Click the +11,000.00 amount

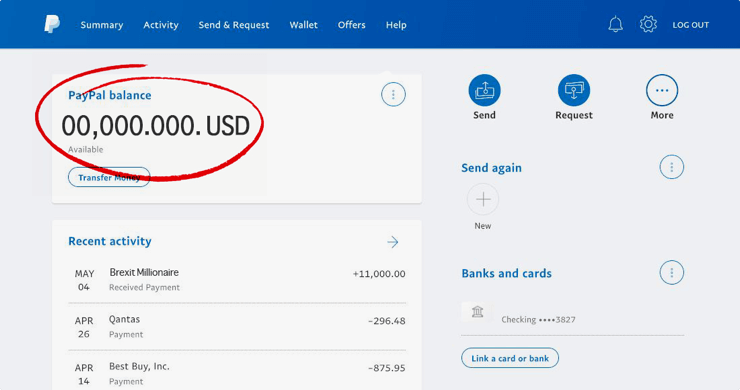[x=379, y=274]
